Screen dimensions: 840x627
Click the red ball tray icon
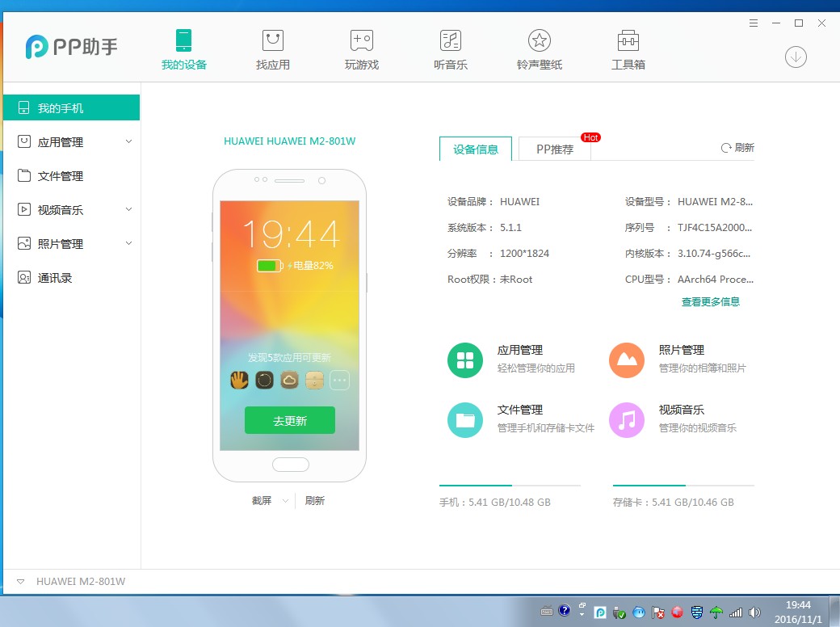(677, 612)
